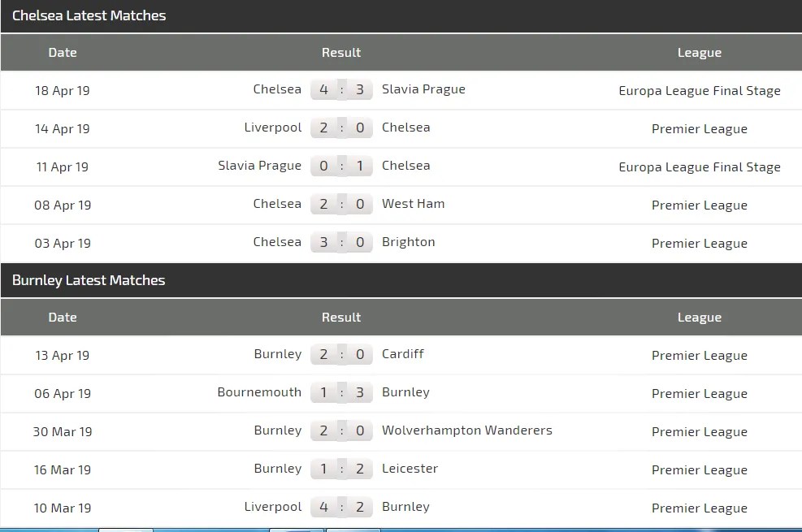Click the Chelsea Latest Matches heading
The width and height of the screenshot is (802, 532).
tap(89, 15)
